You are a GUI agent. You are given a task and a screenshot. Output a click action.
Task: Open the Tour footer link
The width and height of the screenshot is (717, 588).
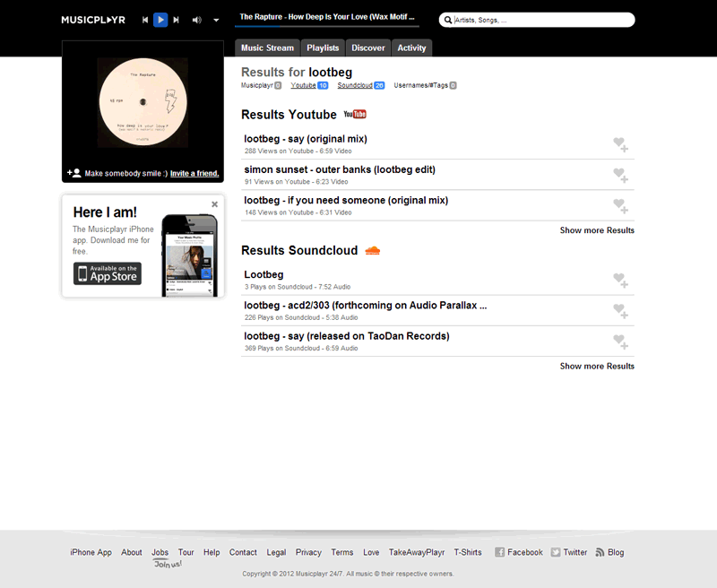tap(186, 552)
